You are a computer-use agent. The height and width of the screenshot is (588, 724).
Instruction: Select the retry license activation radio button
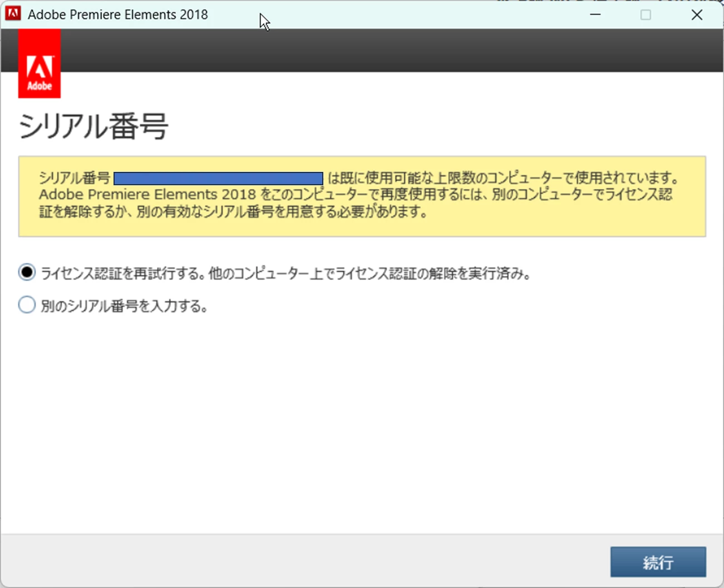click(x=27, y=273)
